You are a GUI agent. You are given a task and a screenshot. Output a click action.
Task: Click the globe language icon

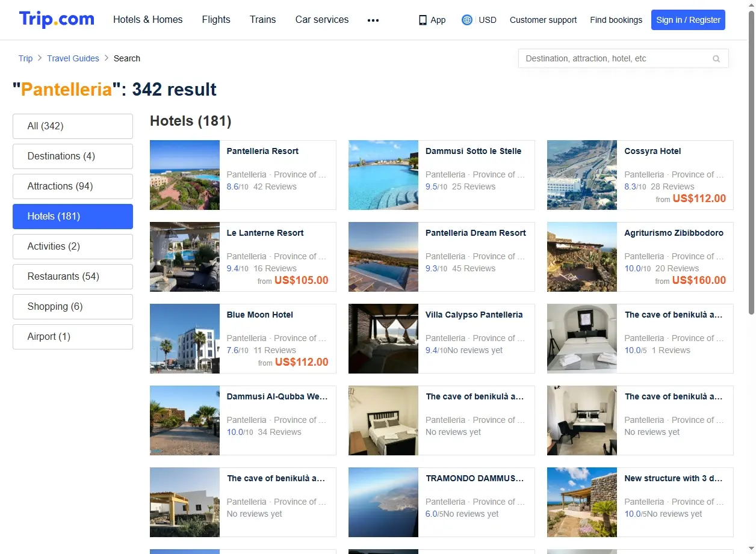[x=467, y=20]
